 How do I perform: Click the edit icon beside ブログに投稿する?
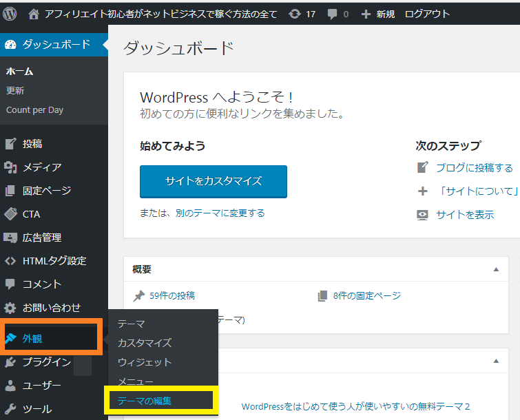422,167
